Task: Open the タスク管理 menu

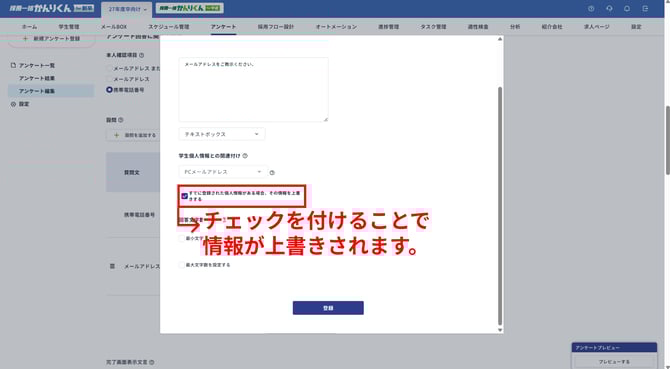Action: point(433,26)
